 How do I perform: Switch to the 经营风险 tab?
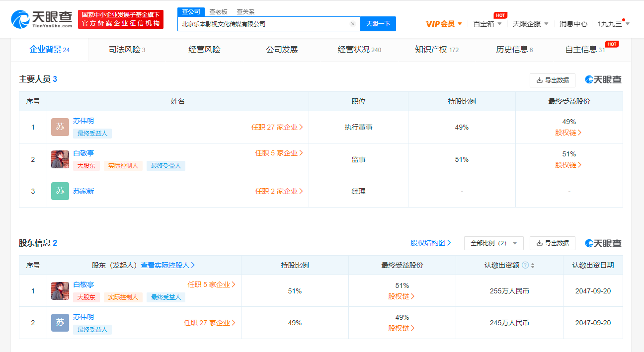point(204,50)
